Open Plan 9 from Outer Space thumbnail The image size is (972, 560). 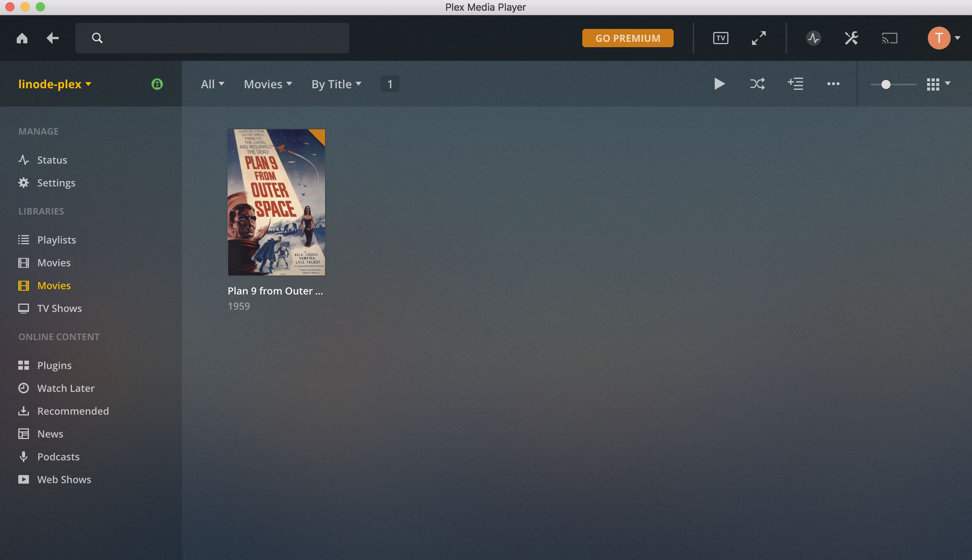tap(276, 202)
